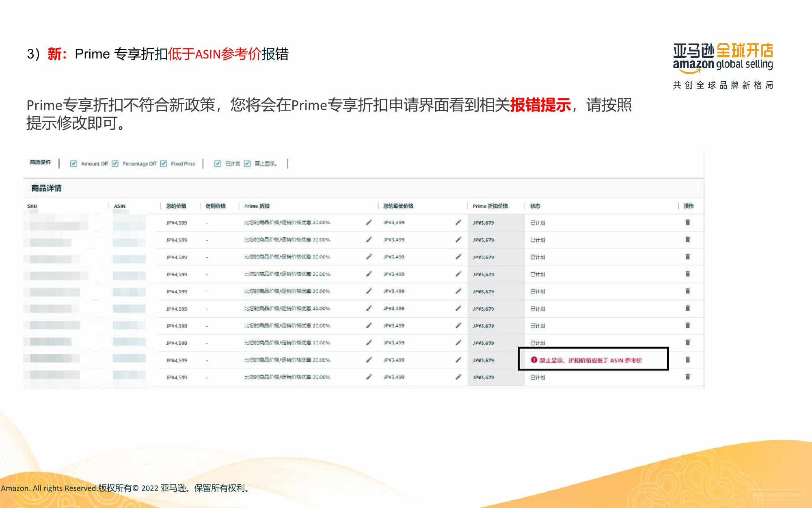
Task: Click the JP¥4,599 price in the error row
Action: (x=177, y=360)
